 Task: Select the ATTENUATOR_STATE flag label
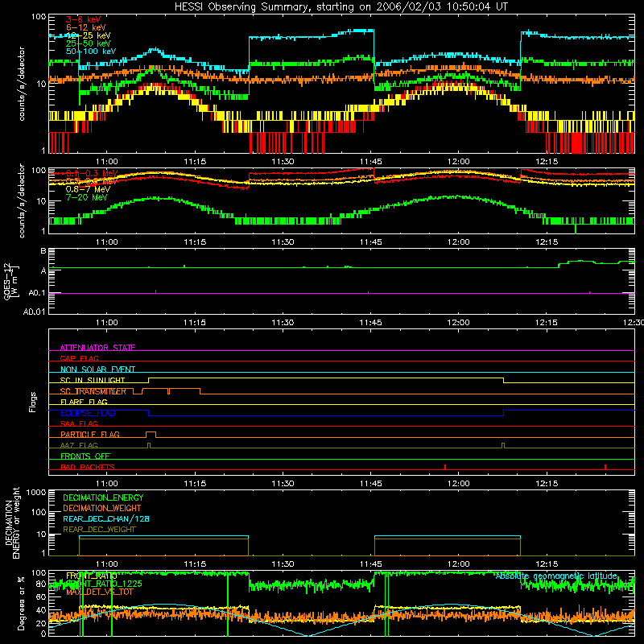click(97, 348)
